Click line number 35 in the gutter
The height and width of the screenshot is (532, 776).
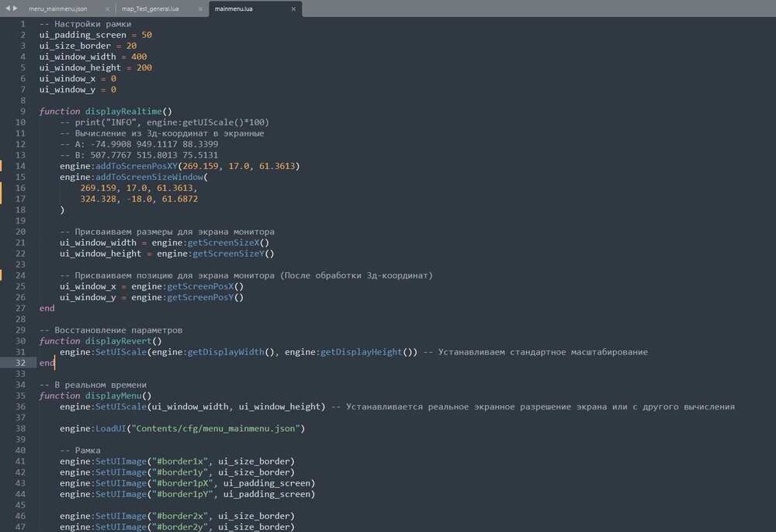click(20, 396)
